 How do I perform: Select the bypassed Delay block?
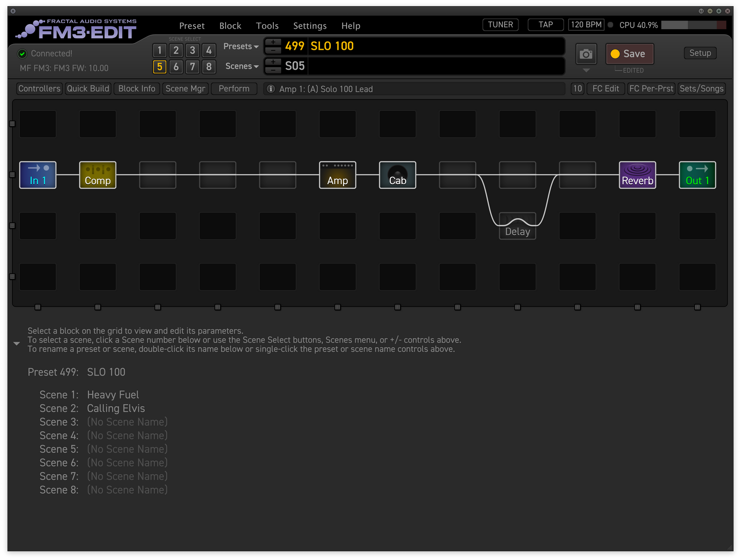click(517, 226)
